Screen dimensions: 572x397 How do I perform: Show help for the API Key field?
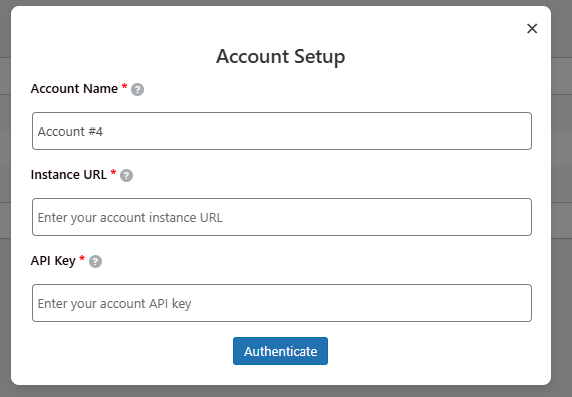click(x=96, y=262)
